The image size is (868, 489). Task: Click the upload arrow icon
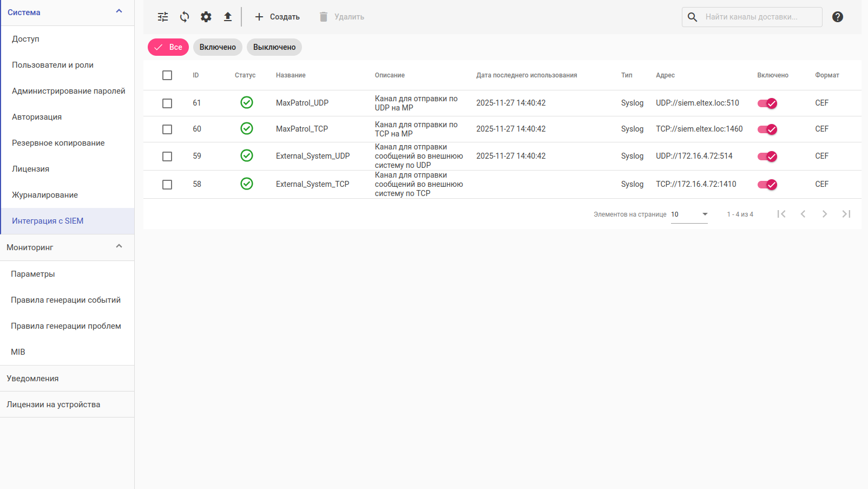point(228,17)
